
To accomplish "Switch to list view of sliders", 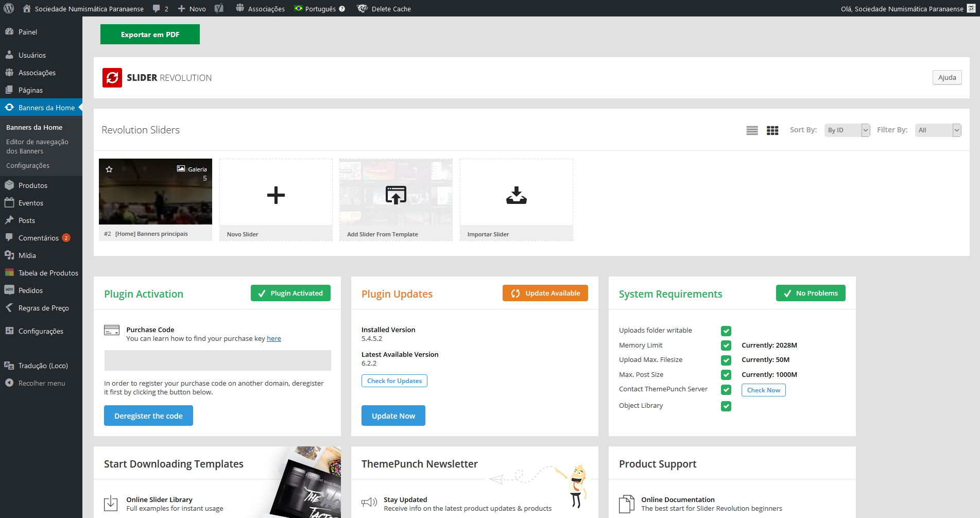I will tap(752, 130).
